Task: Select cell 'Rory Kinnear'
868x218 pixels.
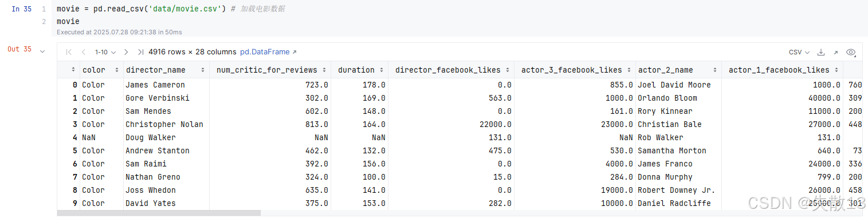Action: click(665, 111)
